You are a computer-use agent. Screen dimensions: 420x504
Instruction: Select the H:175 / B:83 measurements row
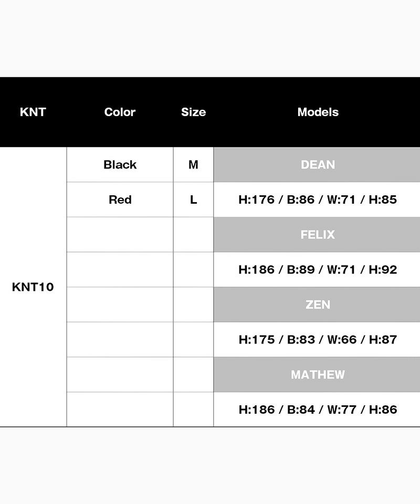click(318, 340)
